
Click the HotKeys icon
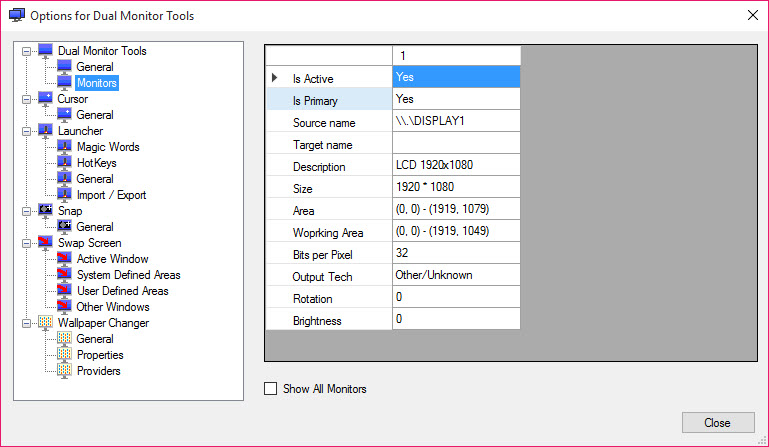64,163
